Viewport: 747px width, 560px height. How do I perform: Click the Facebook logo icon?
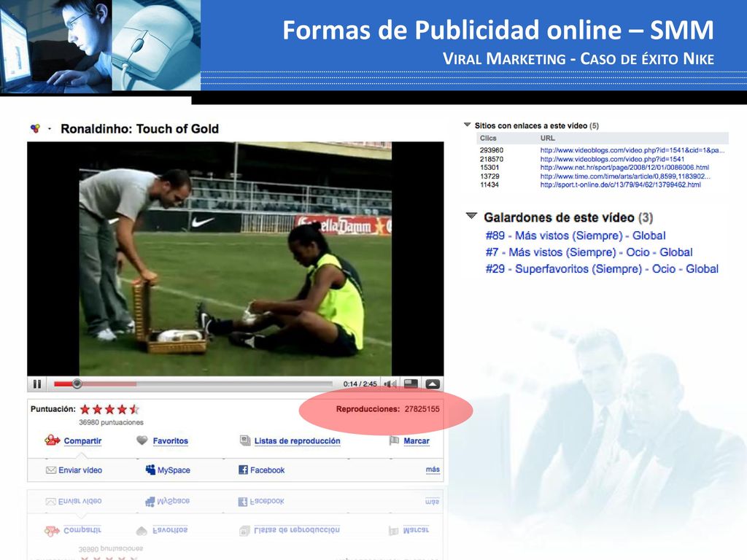point(243,470)
